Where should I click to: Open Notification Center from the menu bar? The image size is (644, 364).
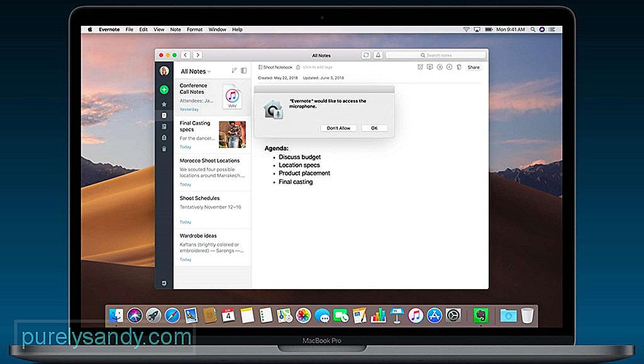click(552, 30)
